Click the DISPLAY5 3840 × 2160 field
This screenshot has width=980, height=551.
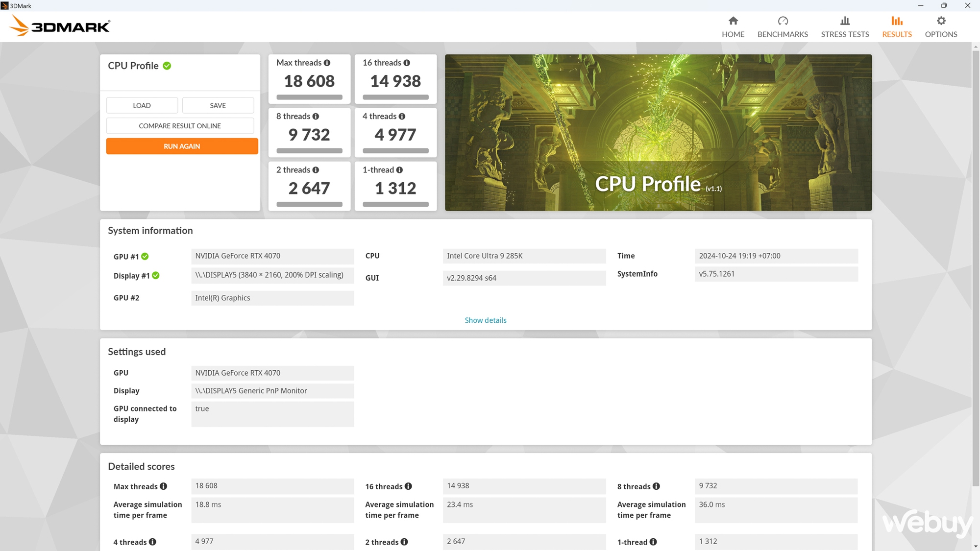(x=272, y=275)
